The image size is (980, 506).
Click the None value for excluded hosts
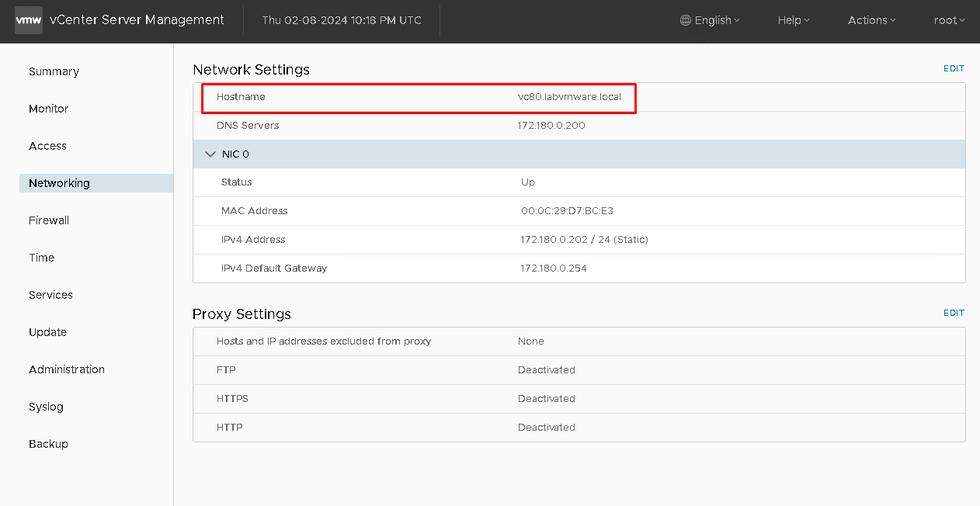(531, 341)
